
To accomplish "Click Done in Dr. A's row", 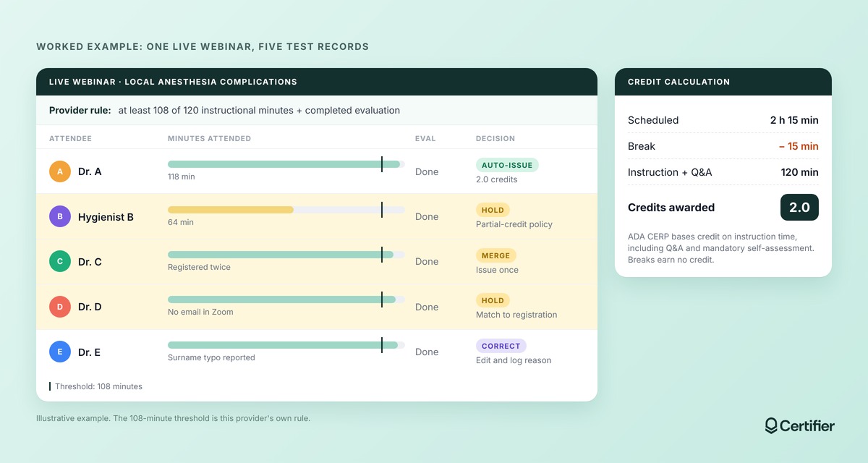I will tap(427, 171).
